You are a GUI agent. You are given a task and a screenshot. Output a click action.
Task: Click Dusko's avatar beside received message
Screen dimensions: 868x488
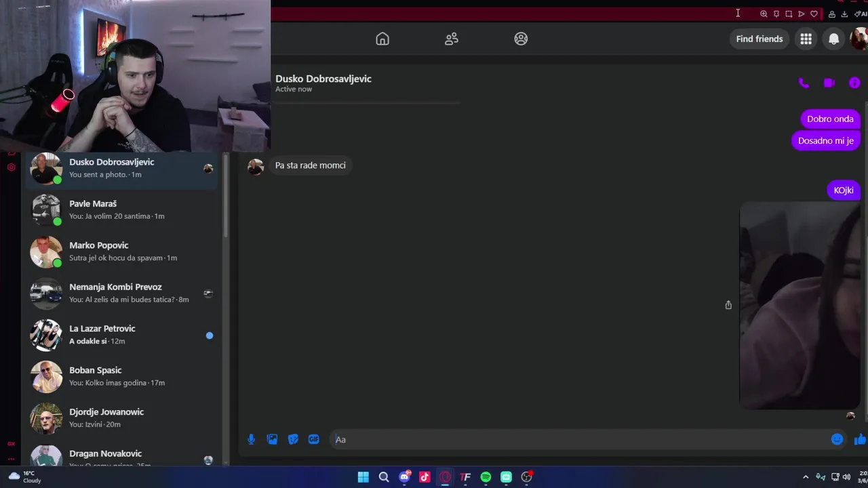pyautogui.click(x=256, y=167)
